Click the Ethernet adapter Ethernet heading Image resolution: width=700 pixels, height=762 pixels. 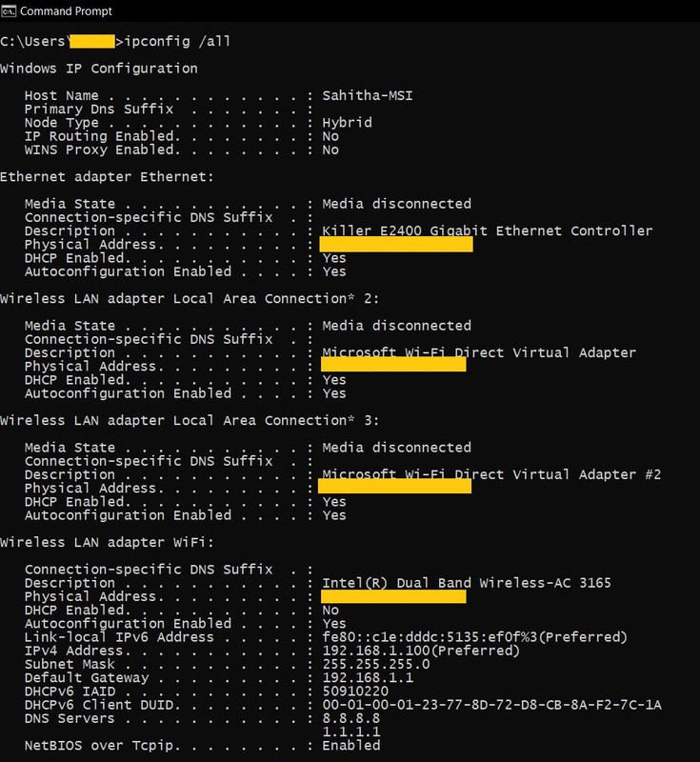point(107,176)
